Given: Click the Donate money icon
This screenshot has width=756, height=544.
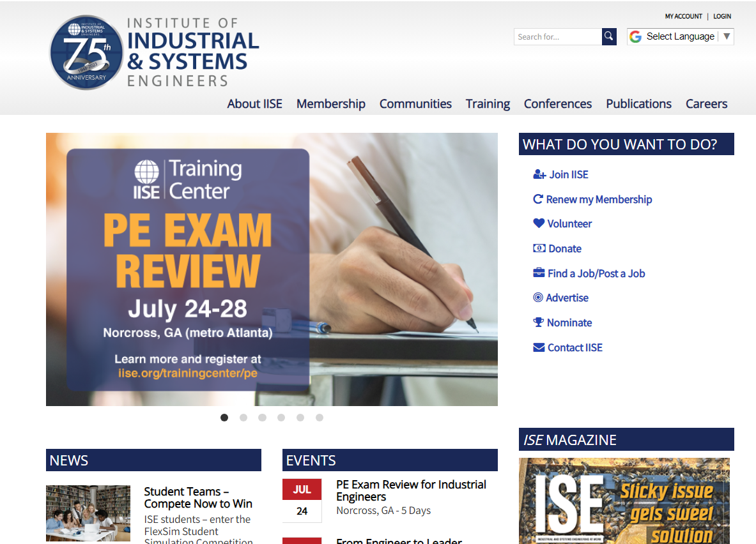Looking at the screenshot, I should click(539, 248).
